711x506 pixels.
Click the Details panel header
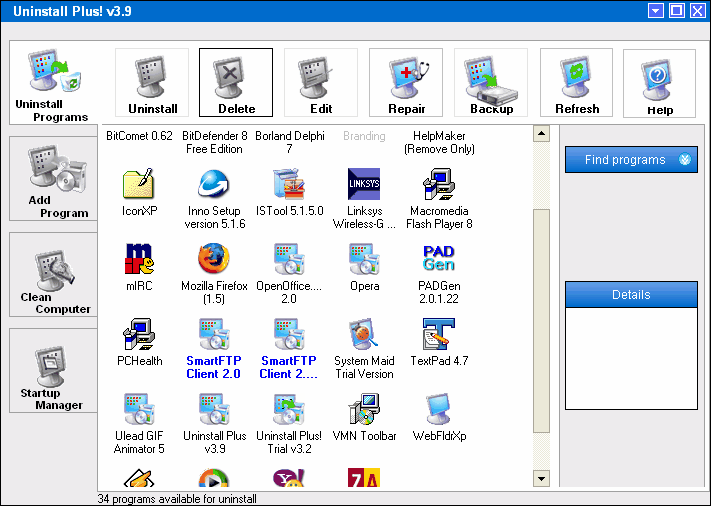tap(631, 295)
